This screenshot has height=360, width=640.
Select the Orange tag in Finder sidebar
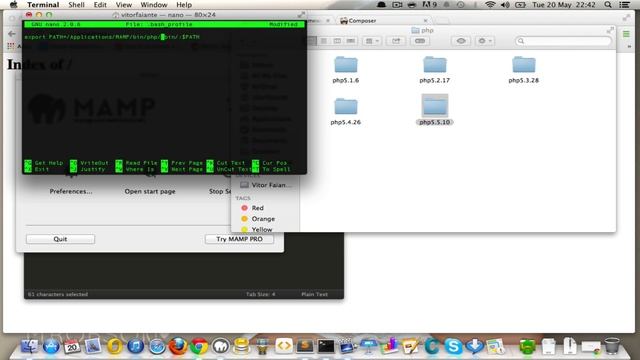[x=258, y=219]
